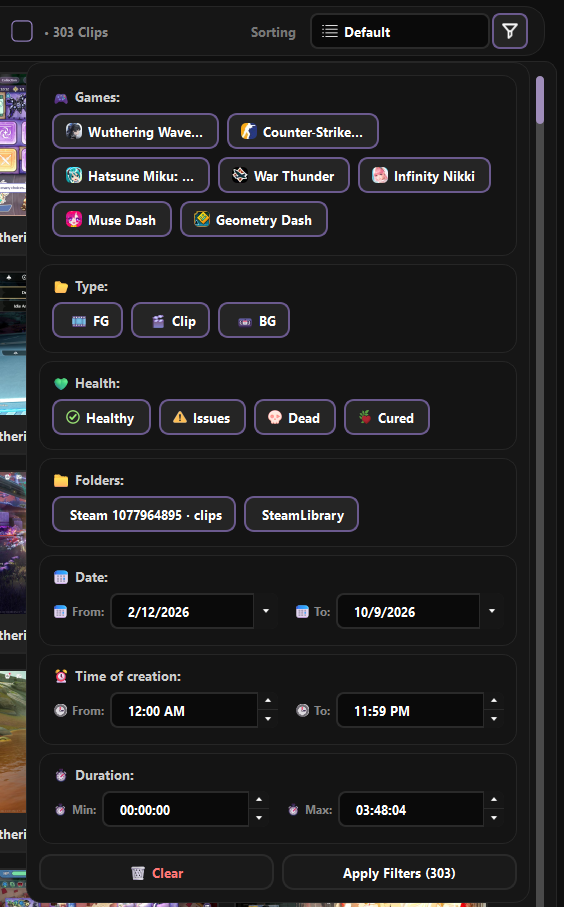Click the Hatsune Miku game icon
Screen dimensions: 564x907
(73, 175)
